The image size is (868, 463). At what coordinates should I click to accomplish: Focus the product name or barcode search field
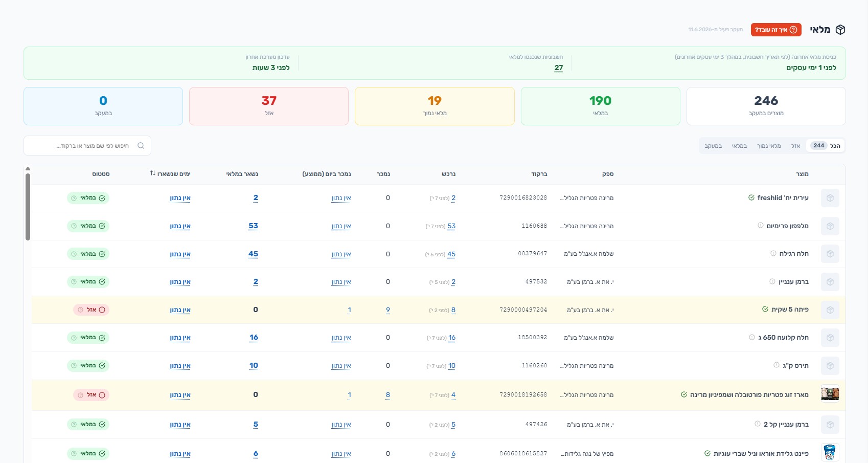tap(87, 146)
